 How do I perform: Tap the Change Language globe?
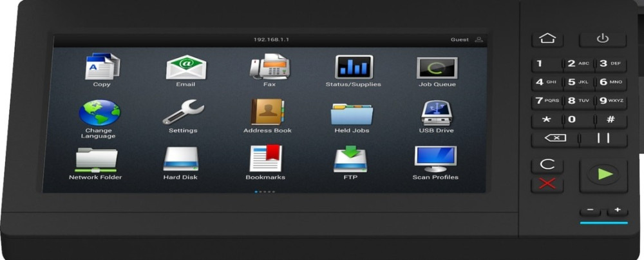99,113
